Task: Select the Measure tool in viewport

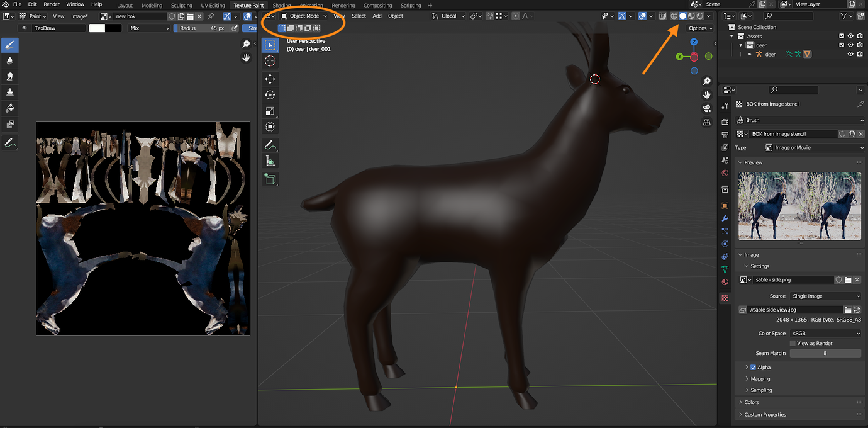Action: tap(270, 161)
